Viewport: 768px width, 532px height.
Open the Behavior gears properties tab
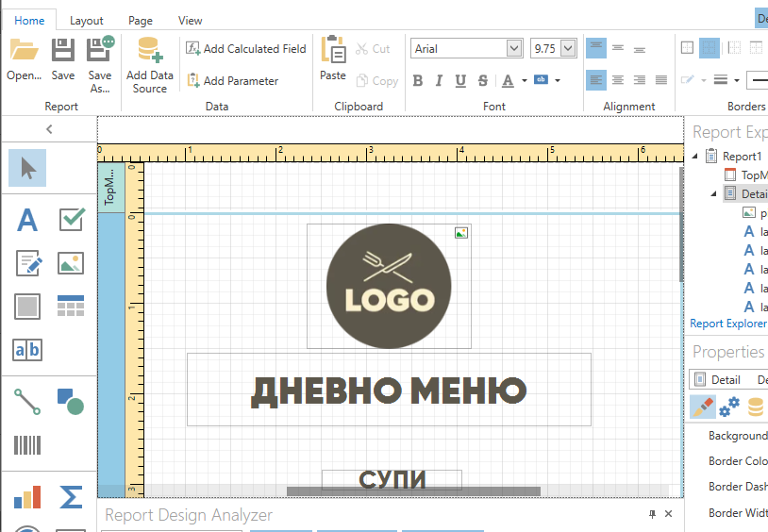pyautogui.click(x=729, y=407)
